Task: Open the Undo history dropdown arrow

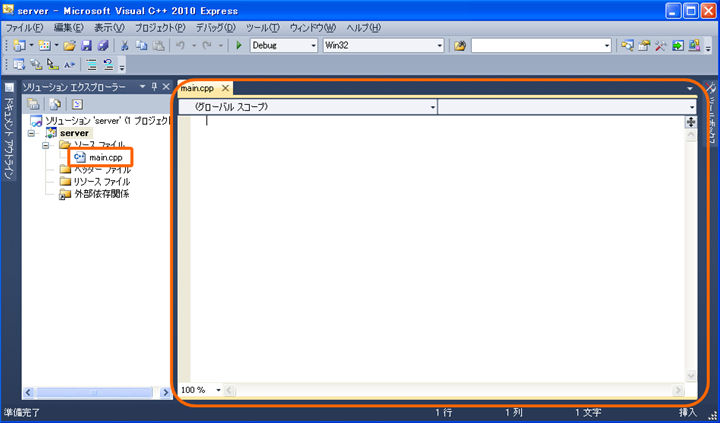Action: (194, 45)
